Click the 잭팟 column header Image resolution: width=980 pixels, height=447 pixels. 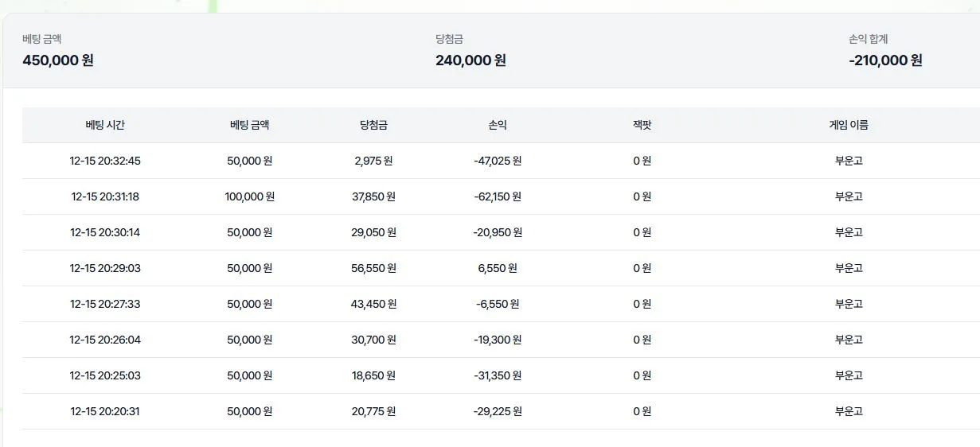coord(642,125)
